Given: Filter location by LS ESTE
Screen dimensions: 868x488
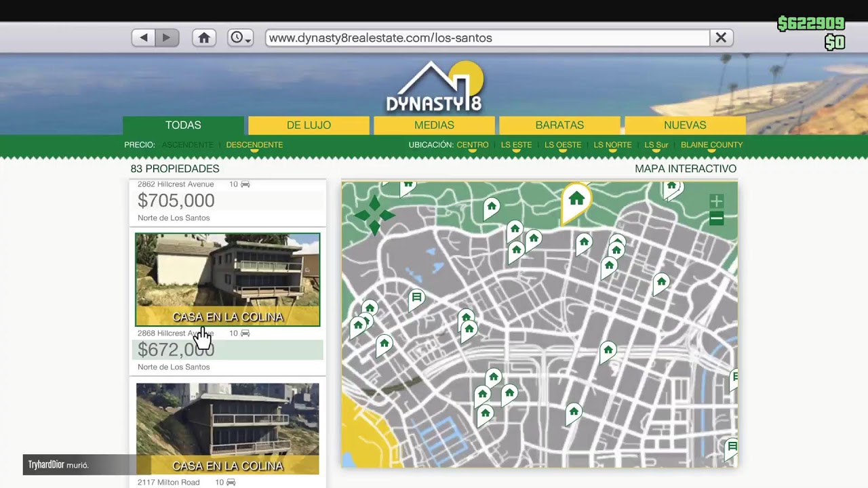Looking at the screenshot, I should point(516,145).
